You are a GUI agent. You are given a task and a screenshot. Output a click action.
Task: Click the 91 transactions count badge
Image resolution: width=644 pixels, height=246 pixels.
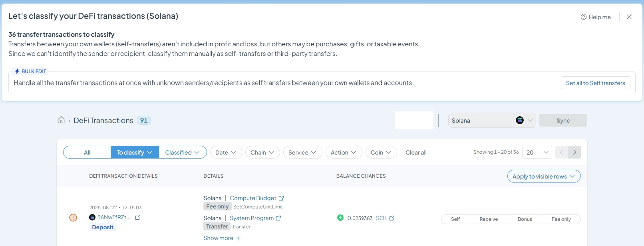click(x=144, y=120)
